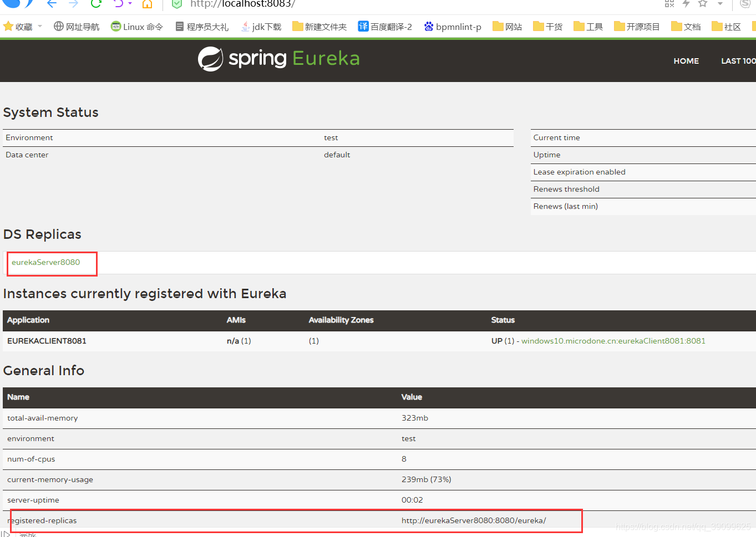Image resolution: width=756 pixels, height=537 pixels.
Task: Select the 'default' data center value
Action: tap(337, 155)
